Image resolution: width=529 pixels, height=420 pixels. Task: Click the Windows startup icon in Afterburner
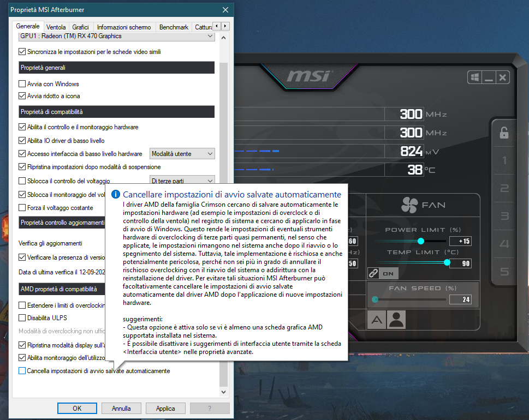[x=475, y=77]
